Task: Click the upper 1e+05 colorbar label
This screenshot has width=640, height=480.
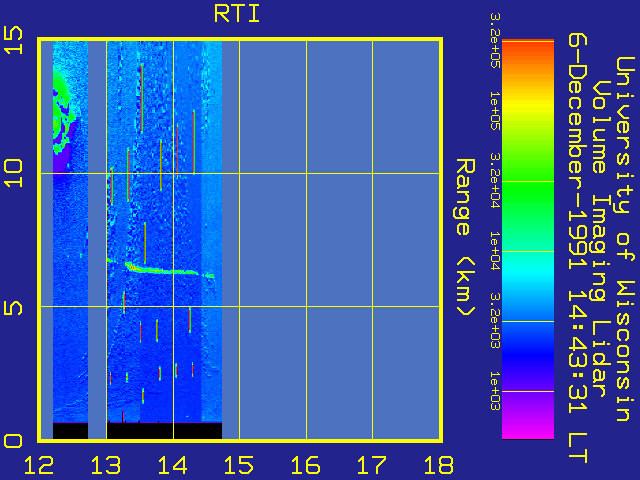Action: click(x=495, y=110)
